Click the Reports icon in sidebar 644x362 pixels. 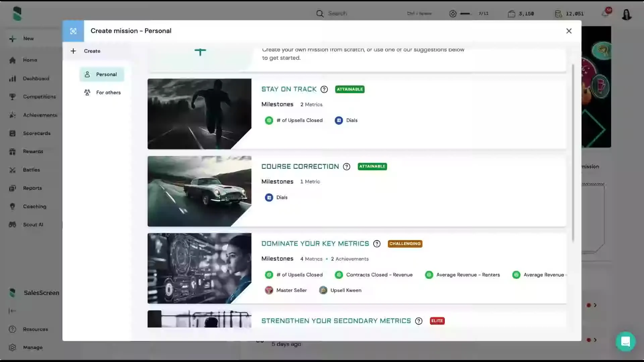point(13,188)
